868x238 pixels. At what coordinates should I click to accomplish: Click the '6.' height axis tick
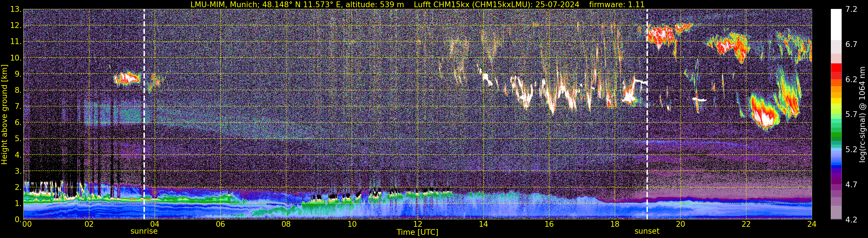coord(18,123)
